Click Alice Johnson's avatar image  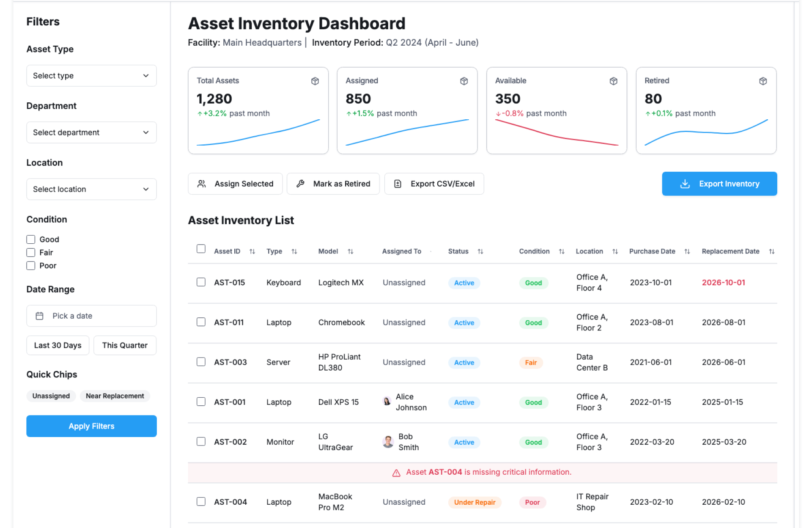387,401
